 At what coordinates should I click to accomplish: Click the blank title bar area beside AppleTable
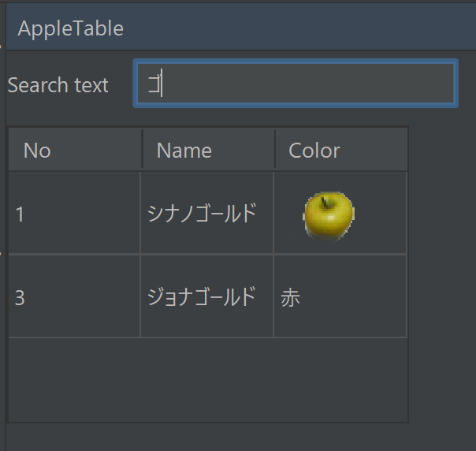click(x=299, y=29)
